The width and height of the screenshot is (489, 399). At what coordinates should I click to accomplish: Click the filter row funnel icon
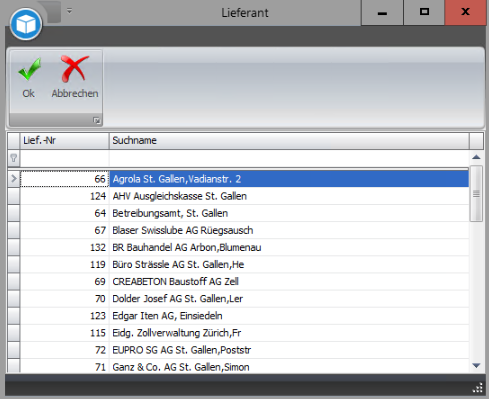14,158
